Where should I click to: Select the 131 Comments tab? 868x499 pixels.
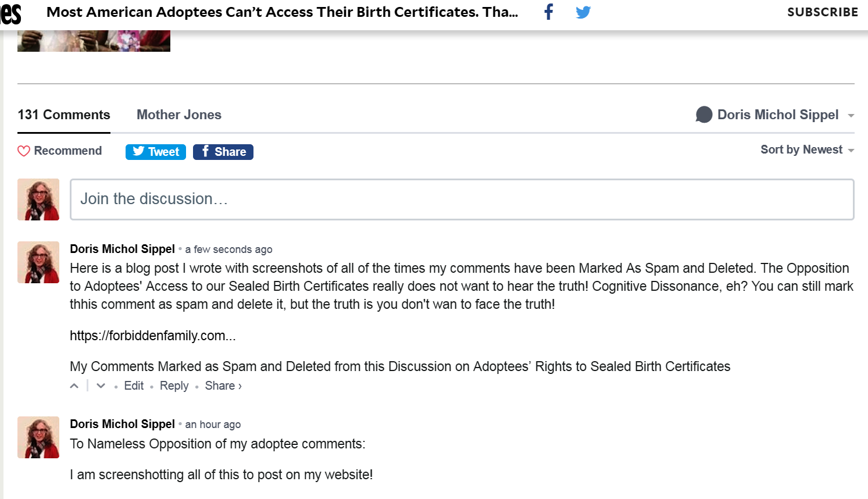point(63,115)
